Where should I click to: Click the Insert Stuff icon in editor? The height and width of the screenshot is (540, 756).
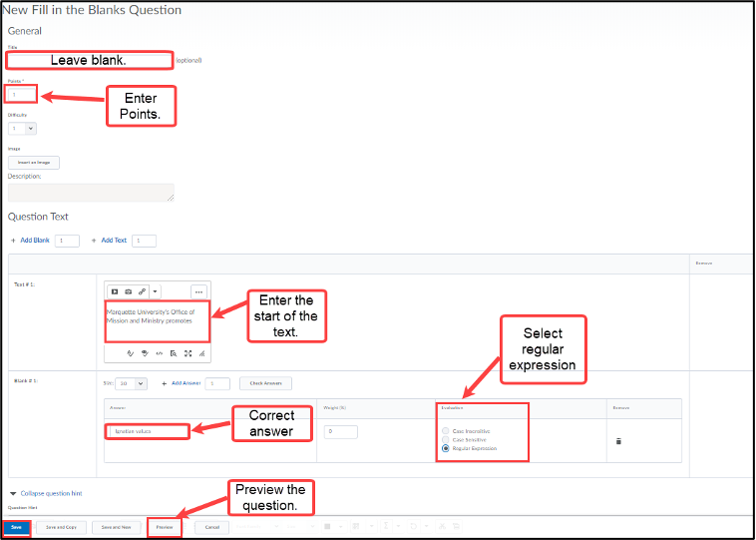click(115, 291)
